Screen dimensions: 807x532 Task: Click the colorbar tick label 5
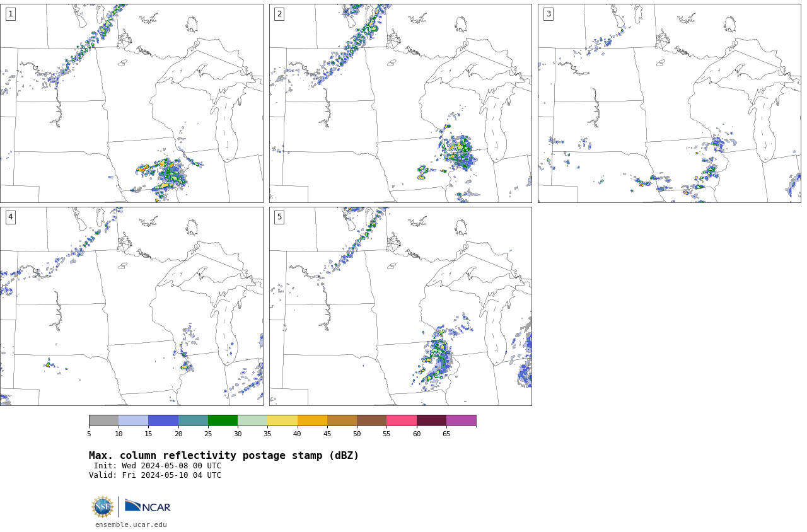click(89, 434)
